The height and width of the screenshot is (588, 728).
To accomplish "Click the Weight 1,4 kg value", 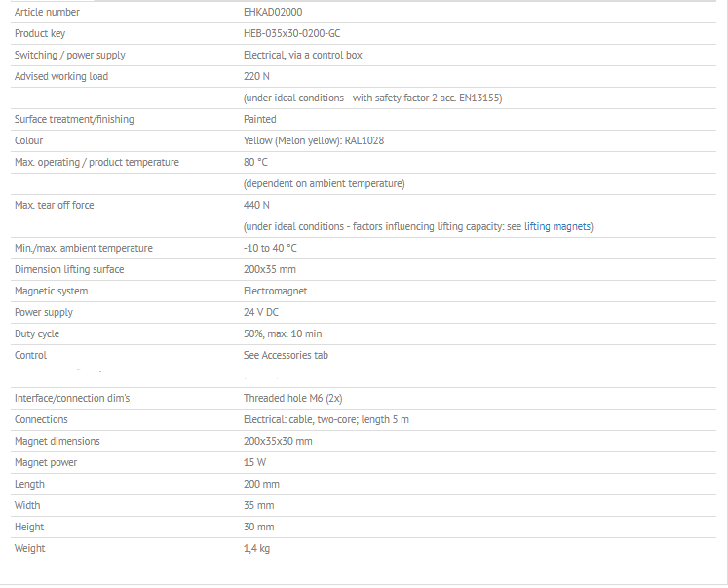I will point(256,548).
